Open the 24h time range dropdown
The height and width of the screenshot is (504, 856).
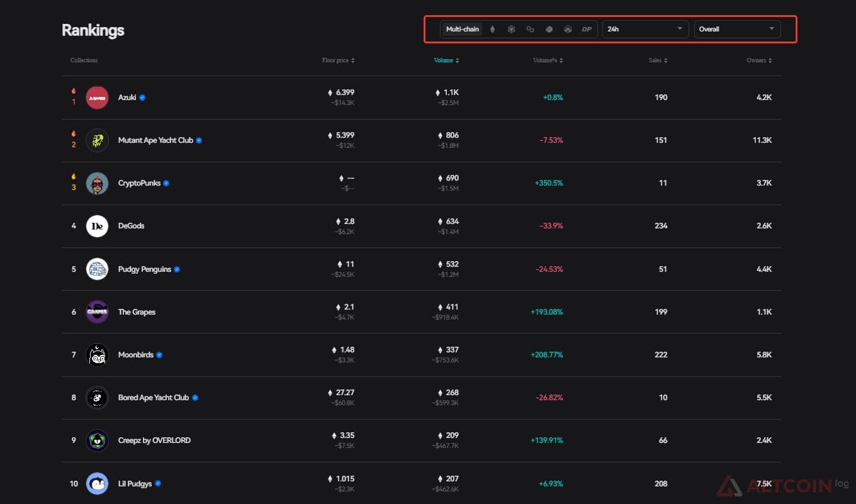click(x=645, y=29)
